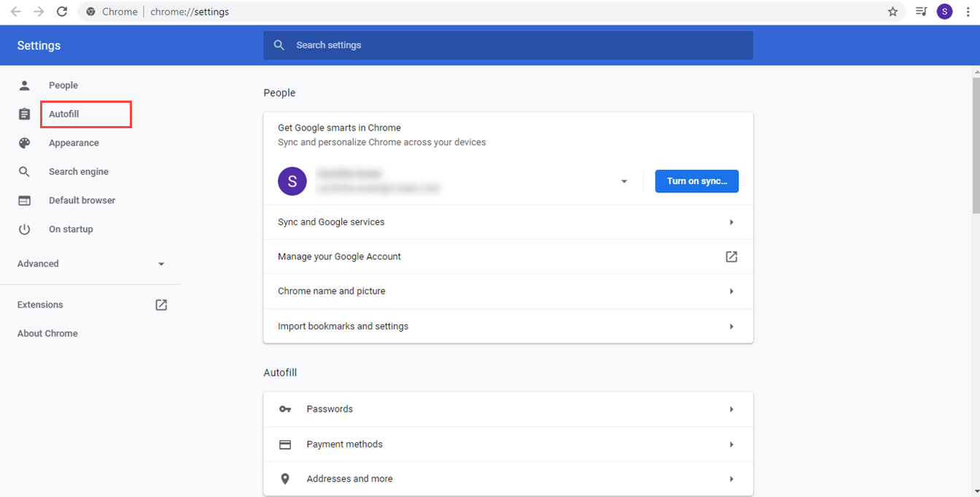The image size is (980, 497).
Task: Click the Autofill clipboard icon in the sidebar
Action: 25,114
